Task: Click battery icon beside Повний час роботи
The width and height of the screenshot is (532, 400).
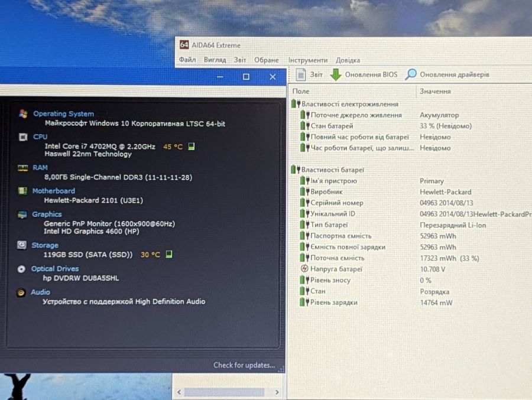Action: (x=304, y=136)
